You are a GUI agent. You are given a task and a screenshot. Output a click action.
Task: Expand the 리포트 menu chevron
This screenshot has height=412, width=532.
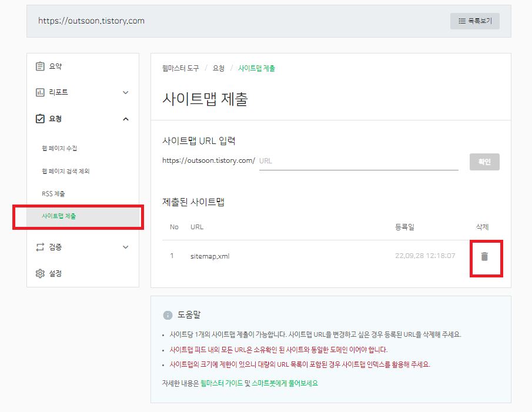coord(126,93)
